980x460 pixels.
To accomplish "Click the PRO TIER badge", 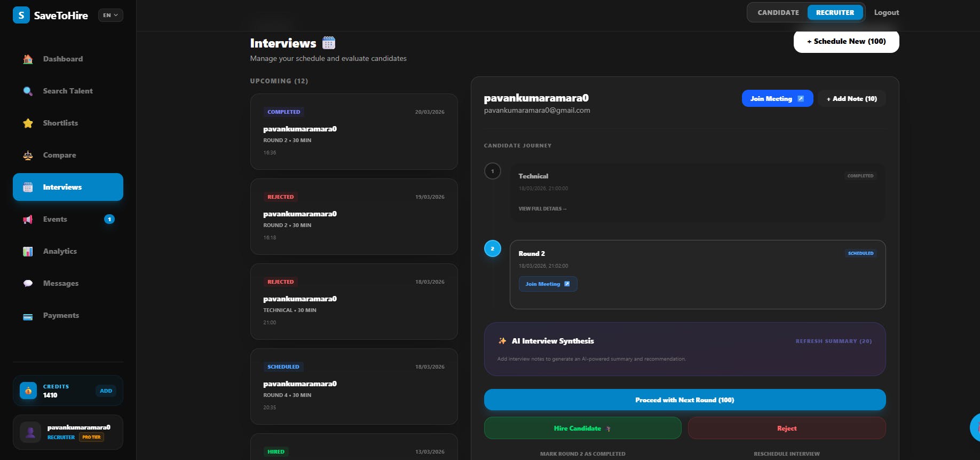I will [x=91, y=437].
